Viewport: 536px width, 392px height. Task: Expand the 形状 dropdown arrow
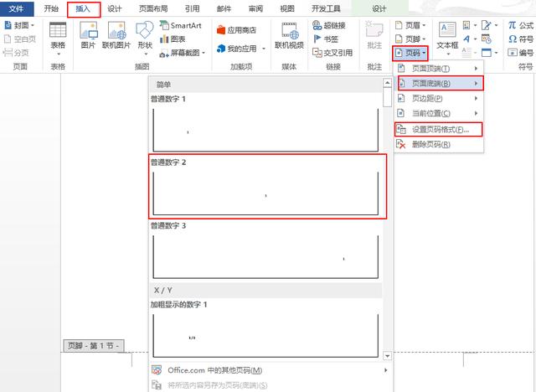[x=146, y=54]
